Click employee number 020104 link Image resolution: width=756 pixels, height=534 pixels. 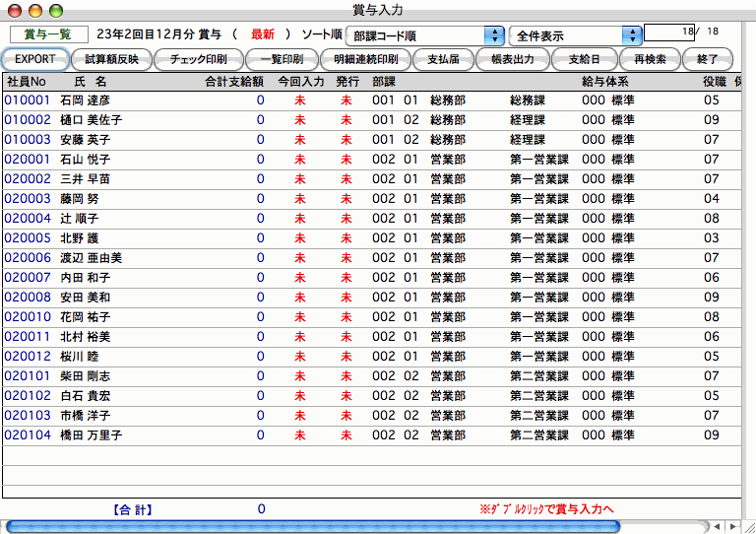pos(26,434)
